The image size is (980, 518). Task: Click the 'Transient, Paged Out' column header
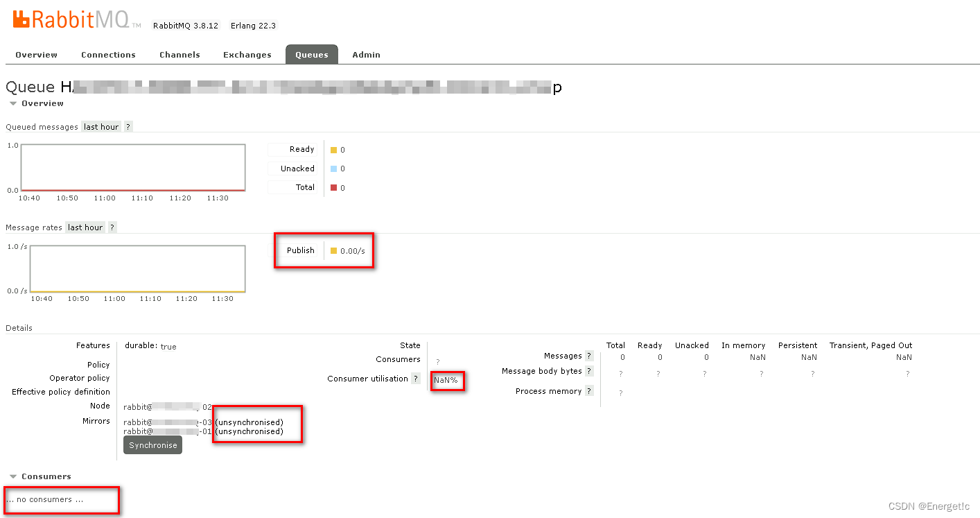pyautogui.click(x=870, y=345)
